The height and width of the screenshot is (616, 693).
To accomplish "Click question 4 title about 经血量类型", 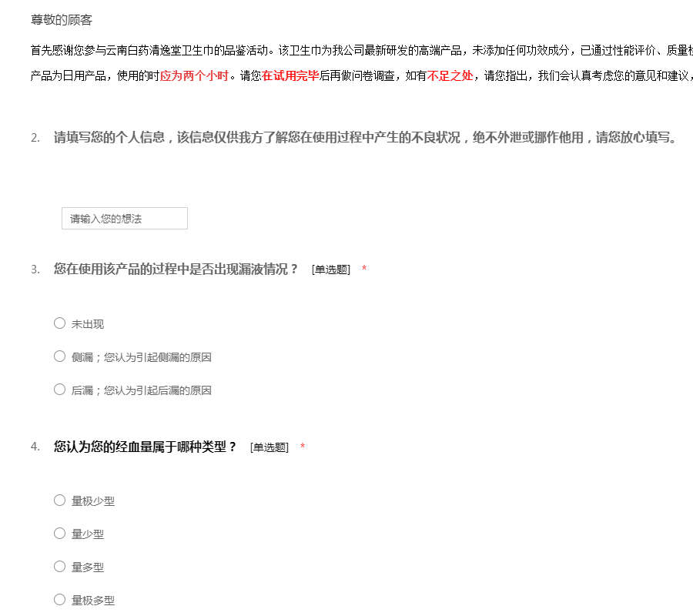I will point(146,447).
